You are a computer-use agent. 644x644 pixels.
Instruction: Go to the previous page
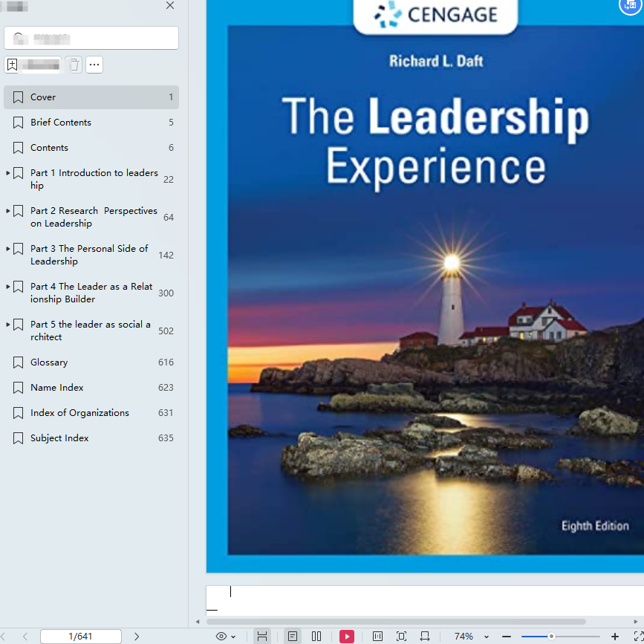(25, 637)
